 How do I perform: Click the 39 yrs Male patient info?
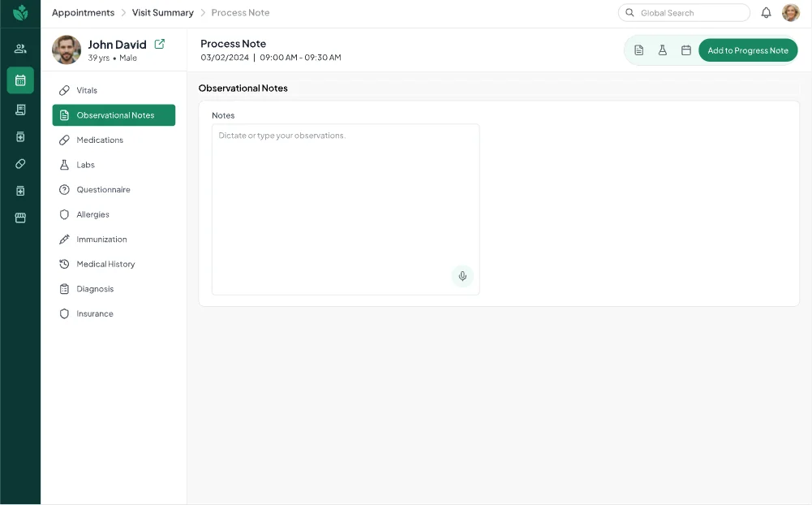pos(113,58)
